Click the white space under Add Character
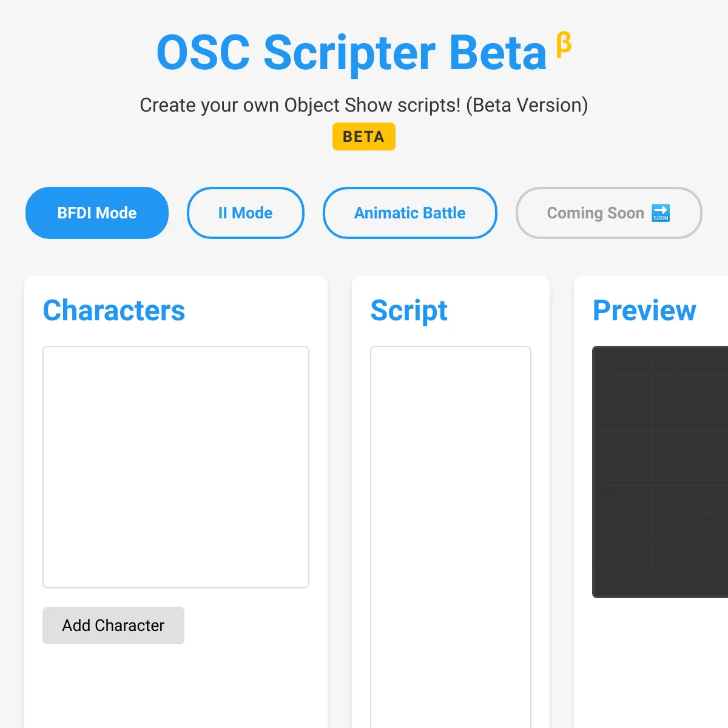This screenshot has height=728, width=728. point(176,686)
